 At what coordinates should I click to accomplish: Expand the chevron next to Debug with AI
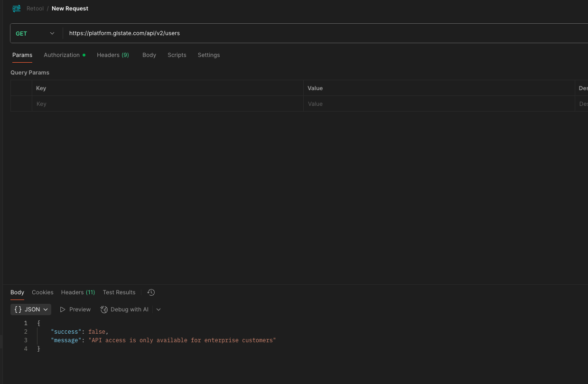click(159, 309)
